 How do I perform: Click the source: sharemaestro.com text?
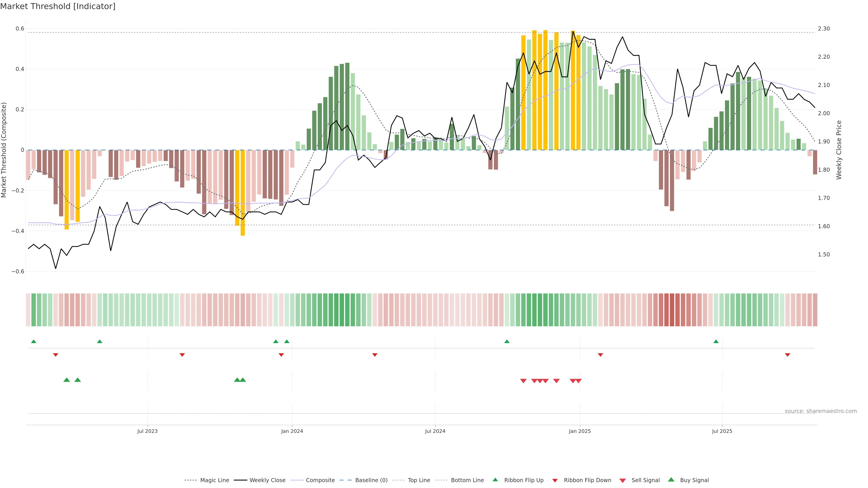point(821,411)
